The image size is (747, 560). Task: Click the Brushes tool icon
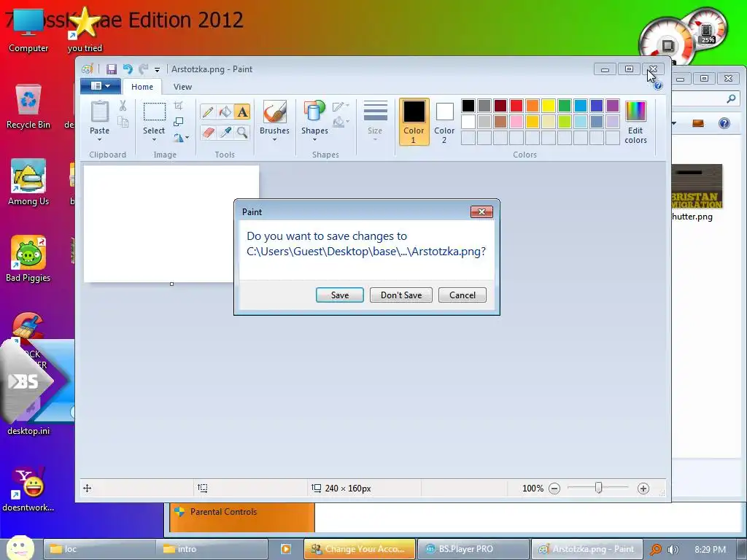tap(274, 112)
